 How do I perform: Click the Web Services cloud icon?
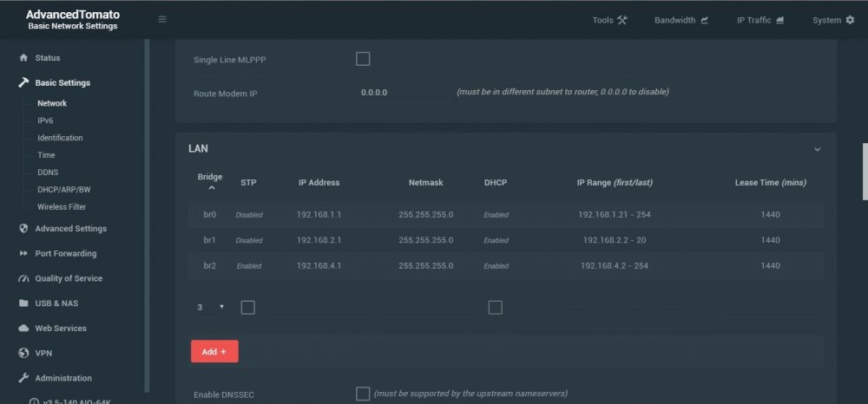pos(23,329)
